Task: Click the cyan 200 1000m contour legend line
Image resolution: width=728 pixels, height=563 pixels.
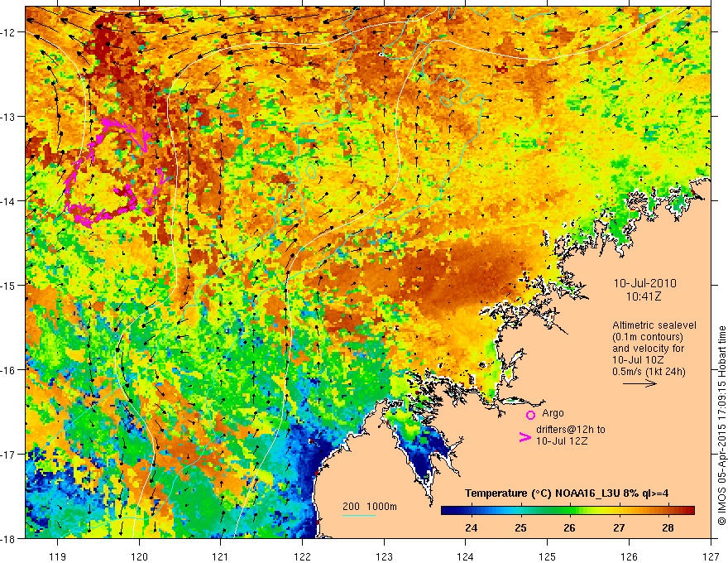Action: coord(359,515)
